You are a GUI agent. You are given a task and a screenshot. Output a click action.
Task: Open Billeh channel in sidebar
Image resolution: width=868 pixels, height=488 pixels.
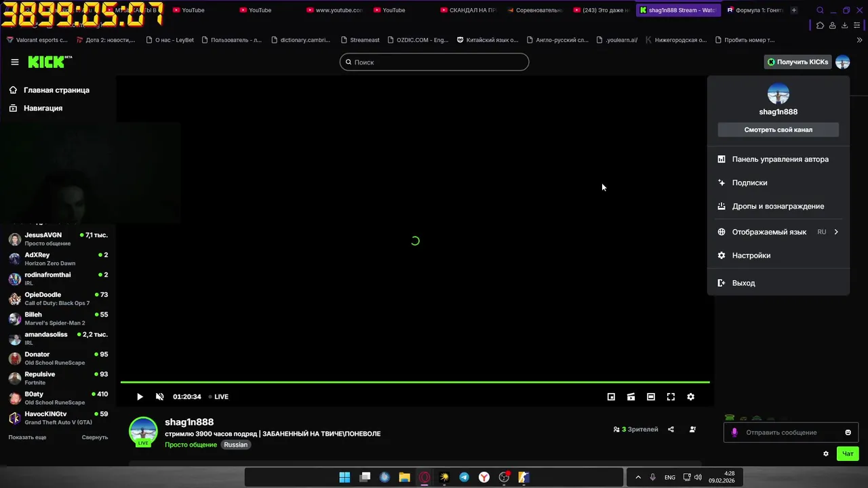click(x=58, y=319)
